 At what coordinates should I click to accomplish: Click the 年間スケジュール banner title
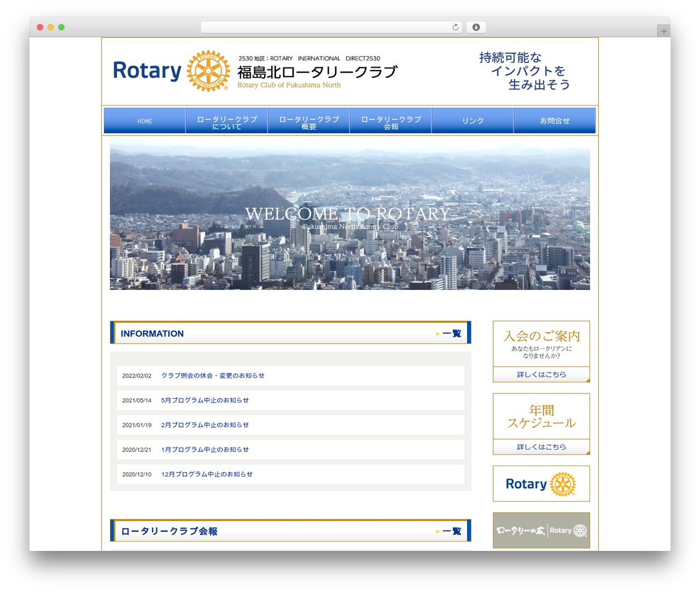[x=541, y=416]
